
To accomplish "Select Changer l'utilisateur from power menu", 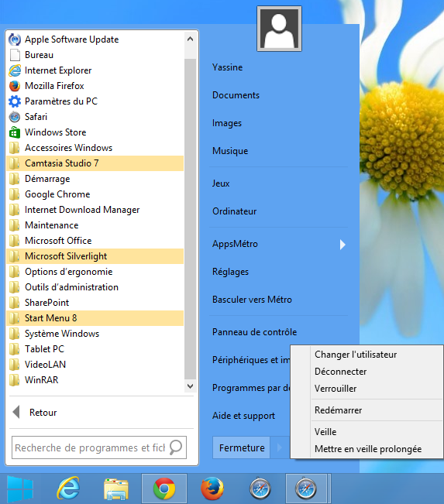I will 356,355.
